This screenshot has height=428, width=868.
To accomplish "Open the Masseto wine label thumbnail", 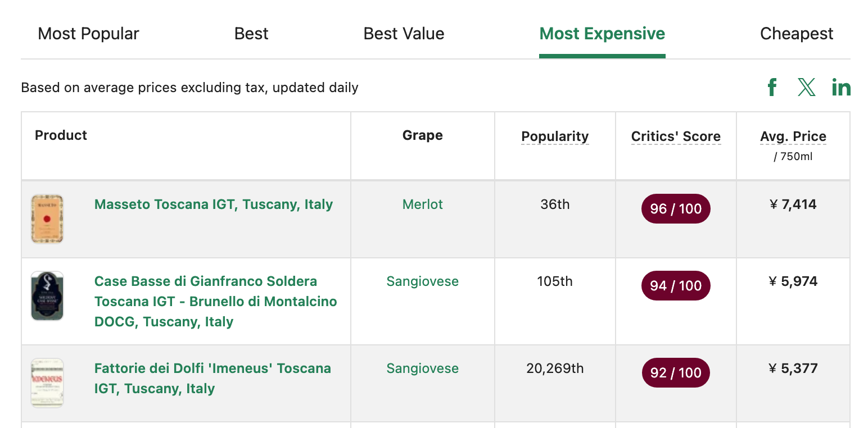I will pos(47,219).
